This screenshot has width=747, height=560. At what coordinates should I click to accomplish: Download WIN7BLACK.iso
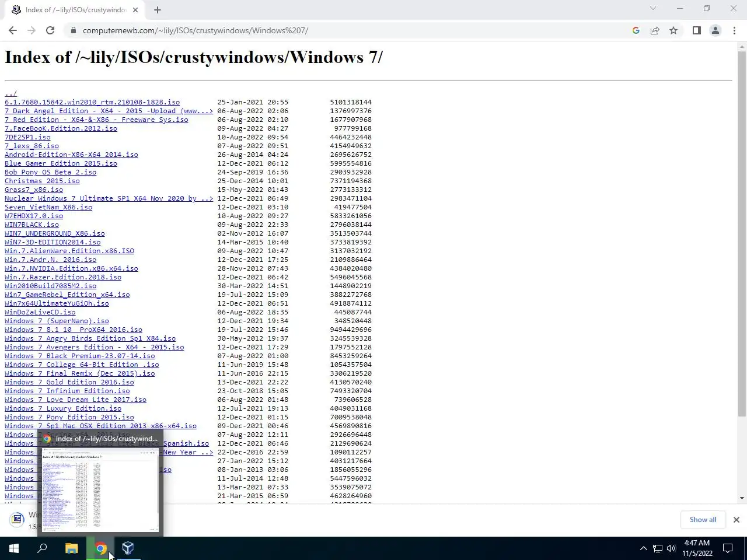32,225
